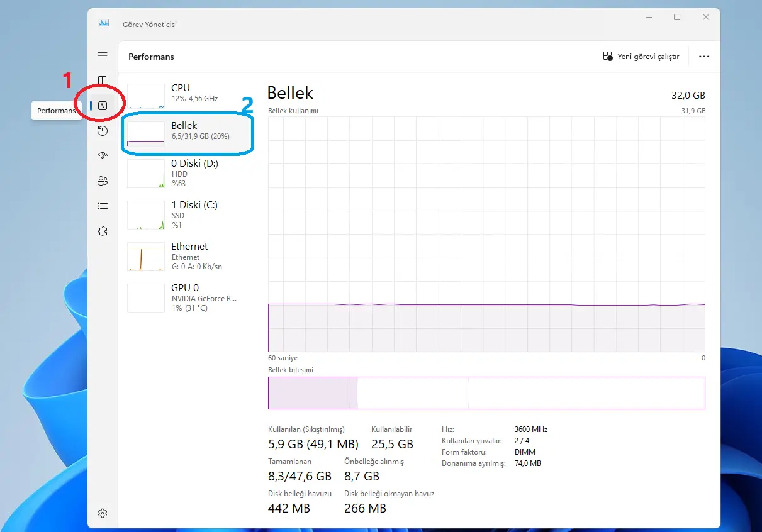Select 0 Diski (D:) HDD entry
This screenshot has height=532, width=762.
pos(189,173)
